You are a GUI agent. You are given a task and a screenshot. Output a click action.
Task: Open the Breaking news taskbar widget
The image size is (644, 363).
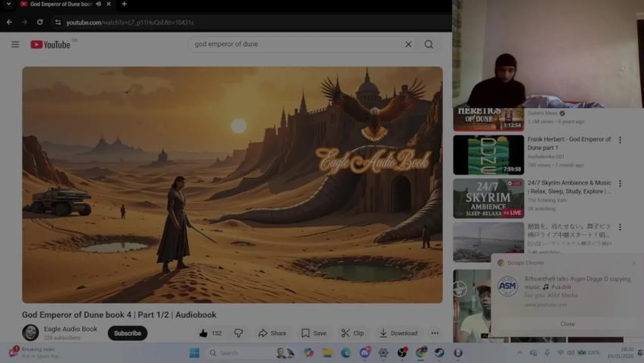click(34, 352)
